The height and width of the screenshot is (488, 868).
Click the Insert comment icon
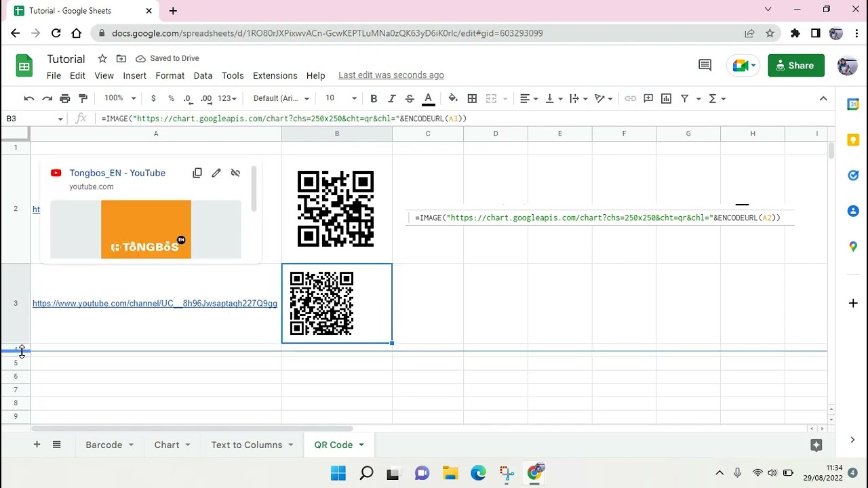tap(648, 98)
